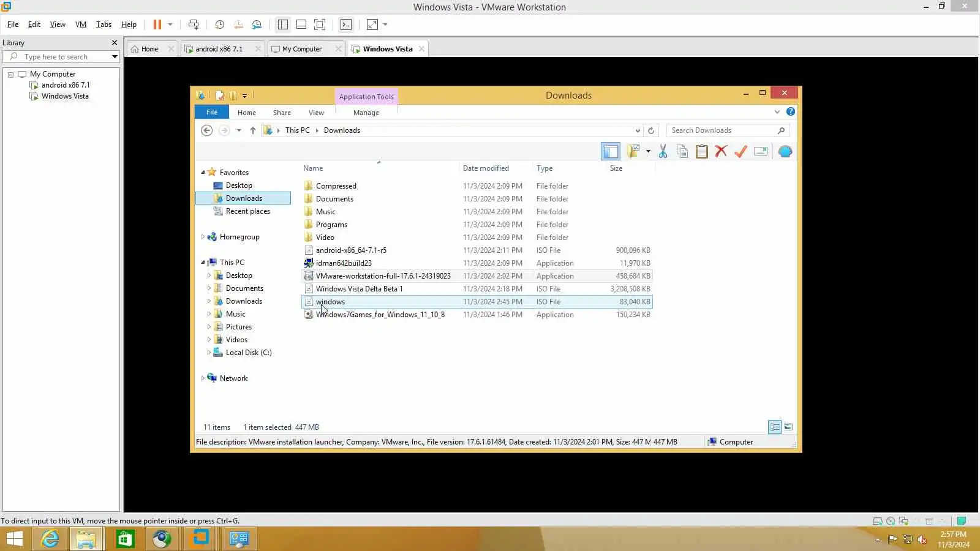Select Windows Vista in the library tree
Image resolution: width=980 pixels, height=551 pixels.
pos(65,96)
